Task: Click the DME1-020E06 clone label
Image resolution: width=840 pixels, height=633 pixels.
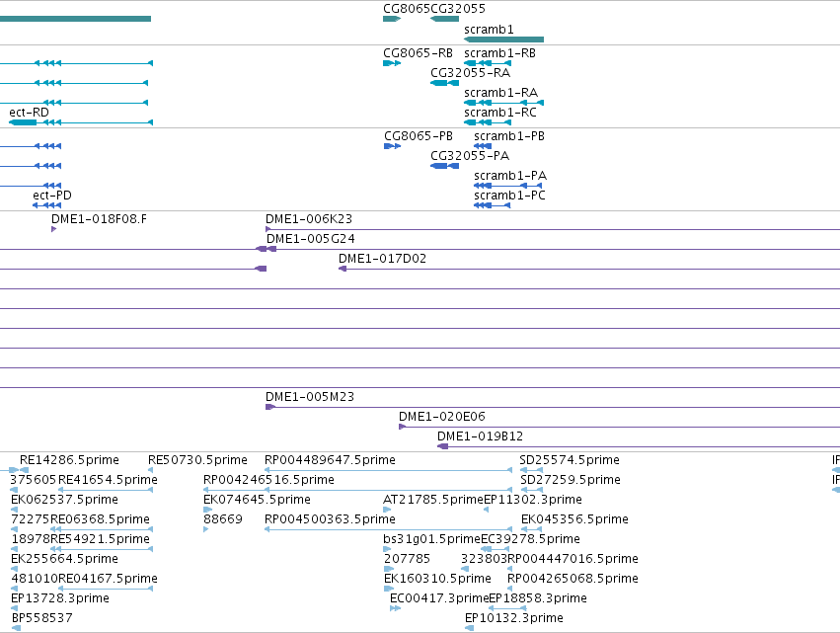Action: pyautogui.click(x=442, y=417)
